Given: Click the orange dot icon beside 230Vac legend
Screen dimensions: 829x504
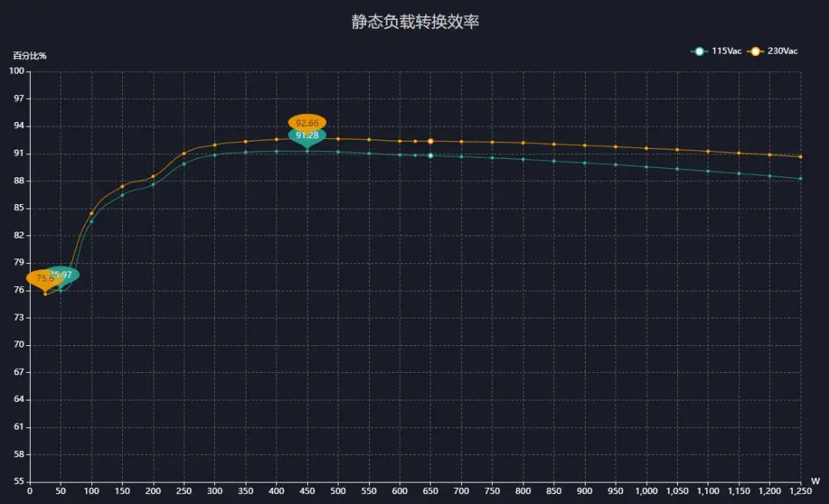Looking at the screenshot, I should [x=757, y=51].
